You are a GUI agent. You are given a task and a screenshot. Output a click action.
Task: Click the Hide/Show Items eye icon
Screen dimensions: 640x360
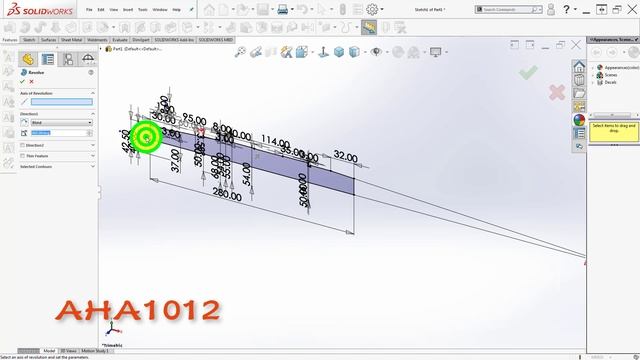tap(376, 52)
